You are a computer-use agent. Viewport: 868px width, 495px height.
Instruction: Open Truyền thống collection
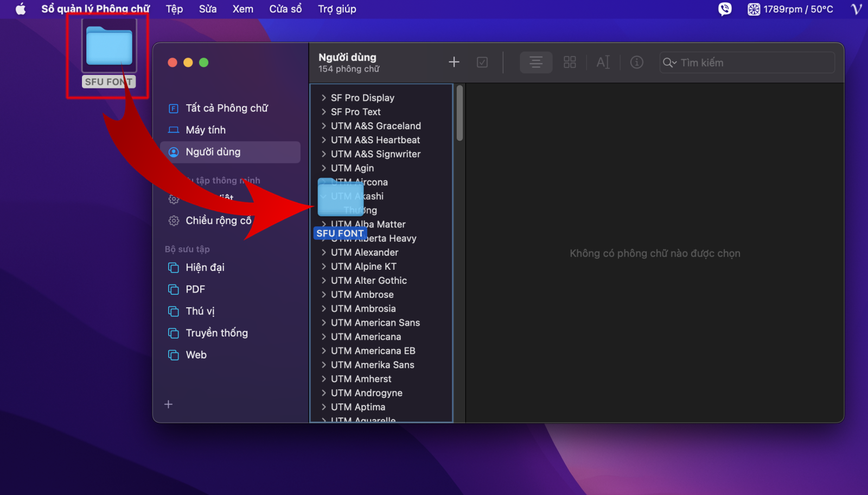click(230, 333)
